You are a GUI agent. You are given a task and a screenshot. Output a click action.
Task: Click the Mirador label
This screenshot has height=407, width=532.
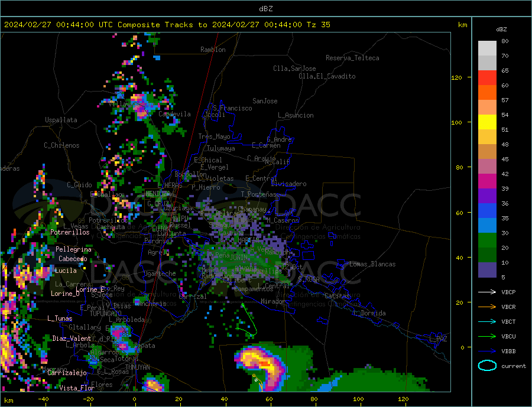[x=273, y=301]
